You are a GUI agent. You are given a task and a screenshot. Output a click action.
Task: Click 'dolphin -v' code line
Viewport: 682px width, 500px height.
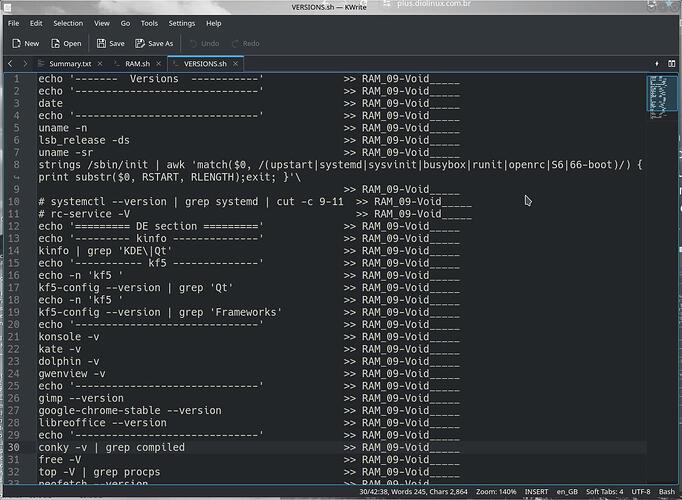(69, 361)
